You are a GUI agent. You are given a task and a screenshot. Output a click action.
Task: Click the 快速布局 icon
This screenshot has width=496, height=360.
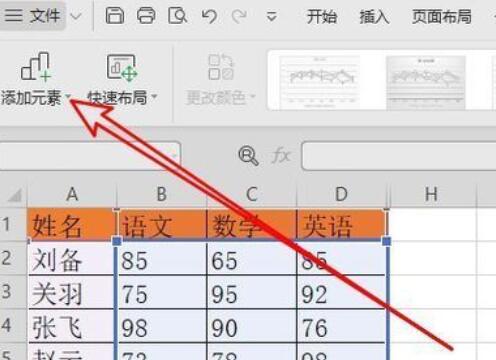(x=122, y=68)
